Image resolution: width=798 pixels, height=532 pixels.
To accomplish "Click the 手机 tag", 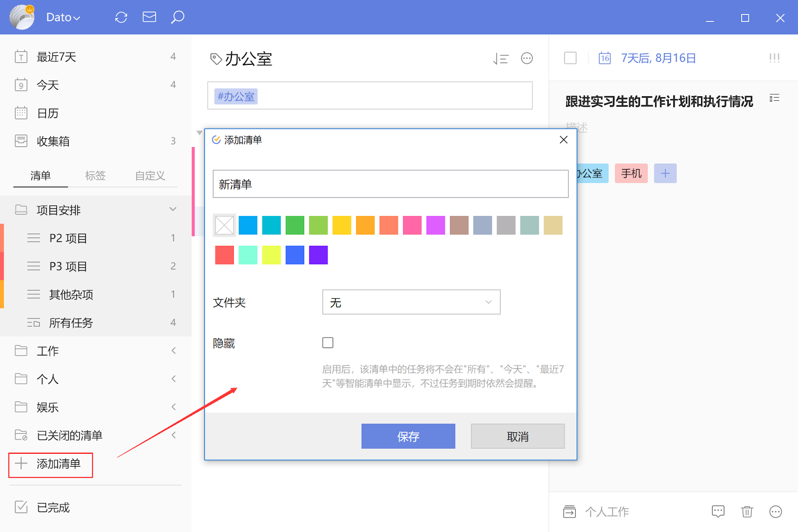I will (631, 174).
